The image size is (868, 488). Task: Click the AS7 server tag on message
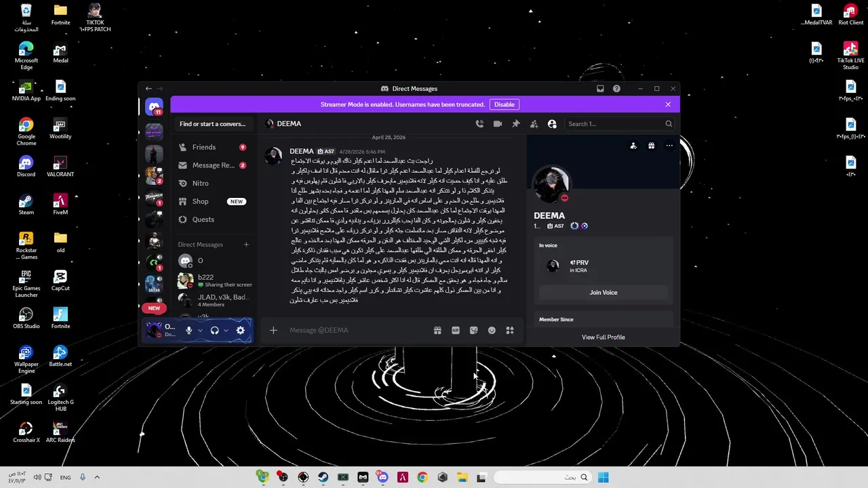tap(326, 152)
